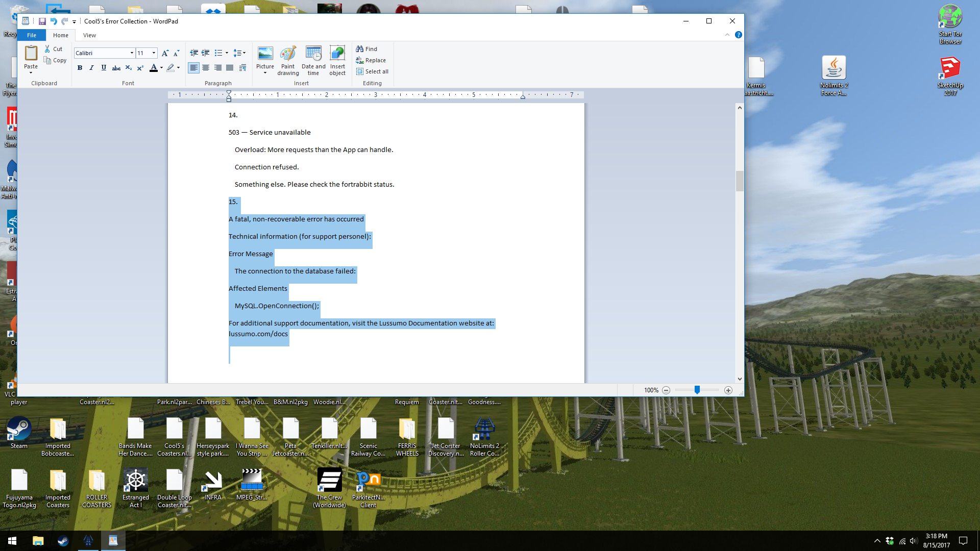
Task: Grow font size with A-up icon
Action: (x=165, y=53)
